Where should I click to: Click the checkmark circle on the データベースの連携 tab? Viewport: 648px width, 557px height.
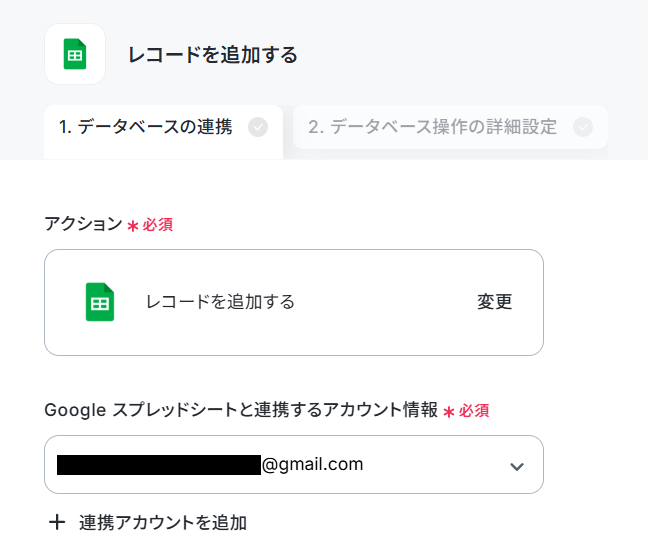click(258, 127)
